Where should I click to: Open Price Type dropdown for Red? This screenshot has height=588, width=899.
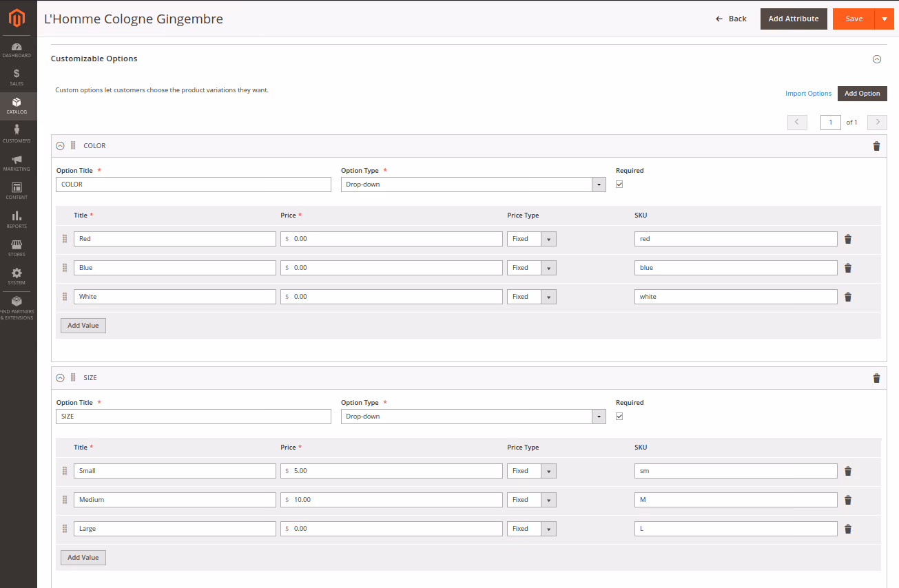pos(532,239)
